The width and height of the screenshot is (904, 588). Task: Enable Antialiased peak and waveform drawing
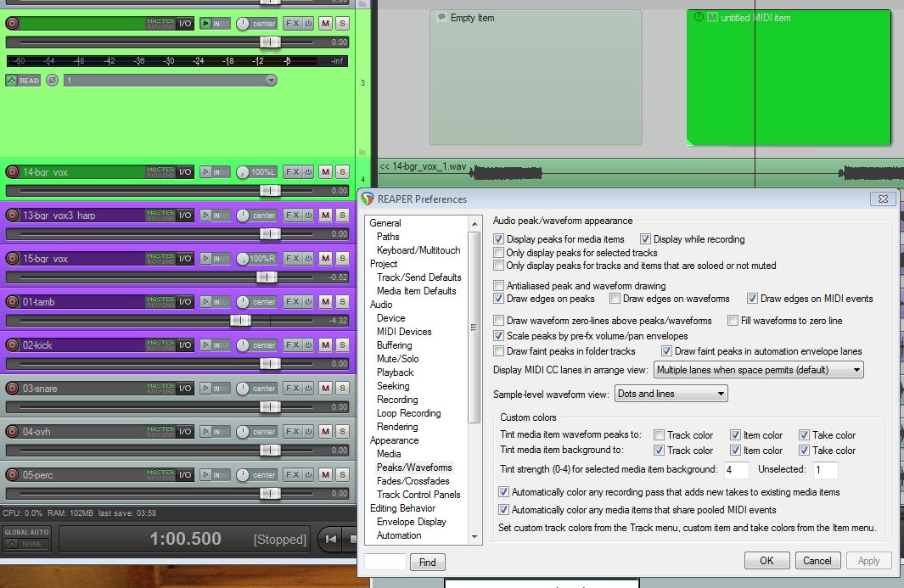click(x=499, y=285)
